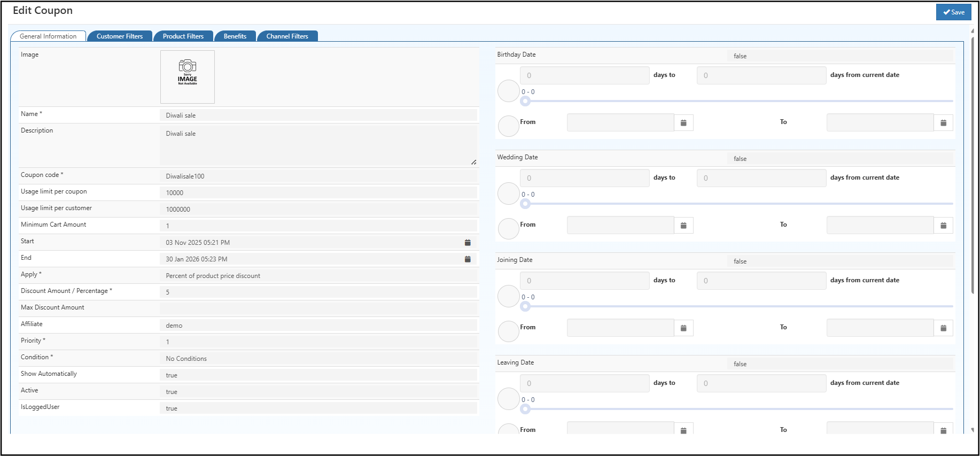This screenshot has height=456, width=980.
Task: Open Joining Date From calendar icon
Action: (683, 328)
